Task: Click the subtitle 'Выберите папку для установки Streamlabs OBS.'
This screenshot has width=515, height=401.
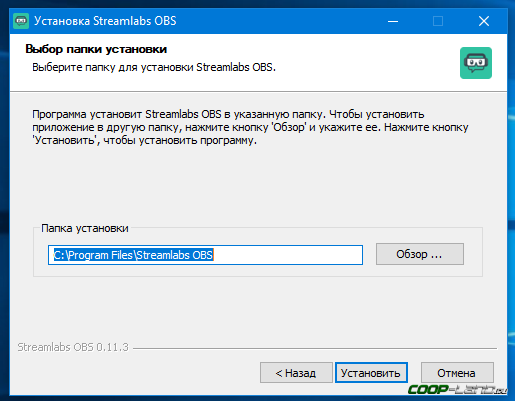Action: 154,67
